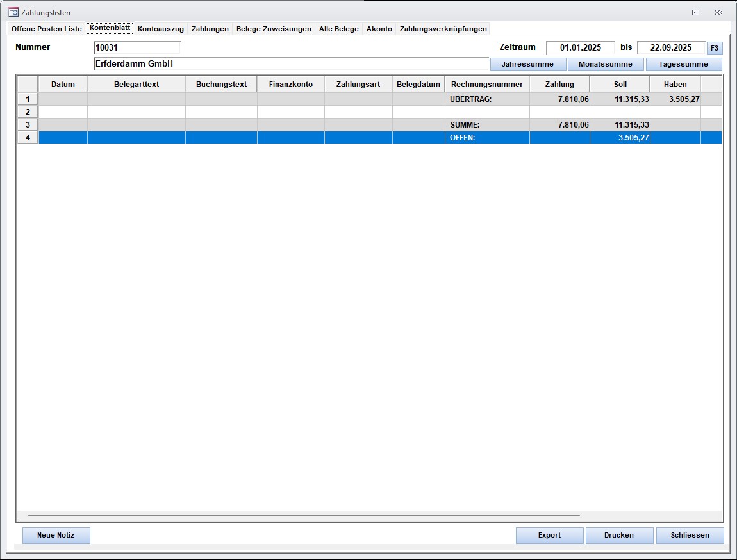Click the Zahlungslisten app icon in title bar
The width and height of the screenshot is (737, 560).
pyautogui.click(x=13, y=12)
